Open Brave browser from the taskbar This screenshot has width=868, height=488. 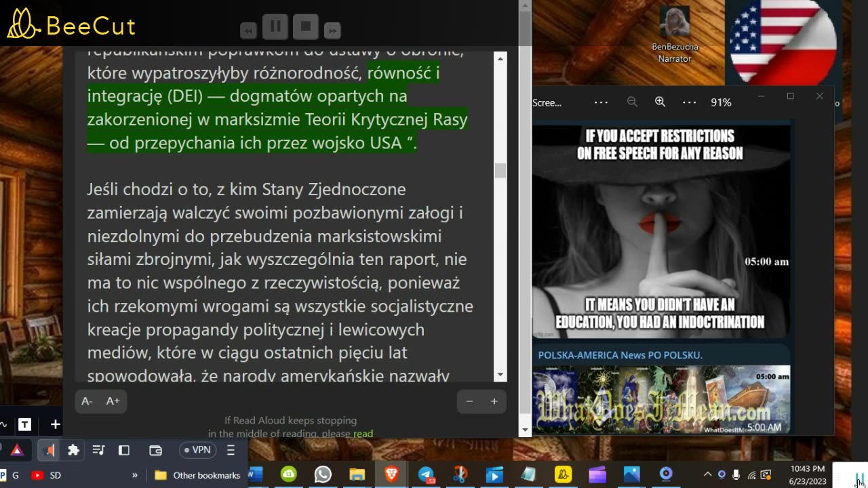coord(391,474)
